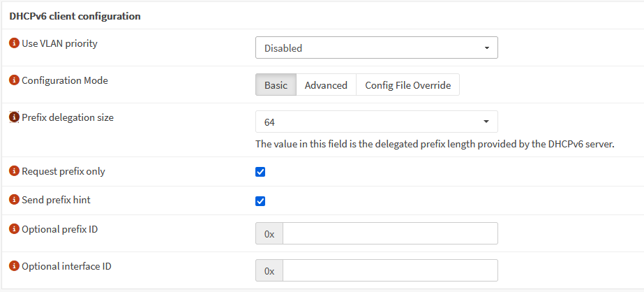Click the Prefix delegation size label
Image resolution: width=644 pixels, height=292 pixels.
pyautogui.click(x=68, y=118)
